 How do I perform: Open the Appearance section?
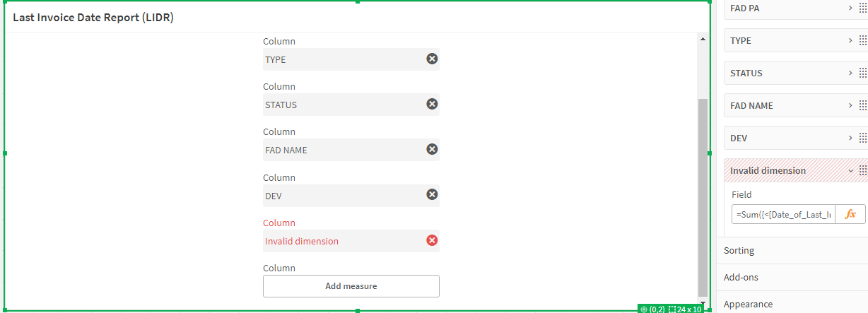tap(792, 304)
